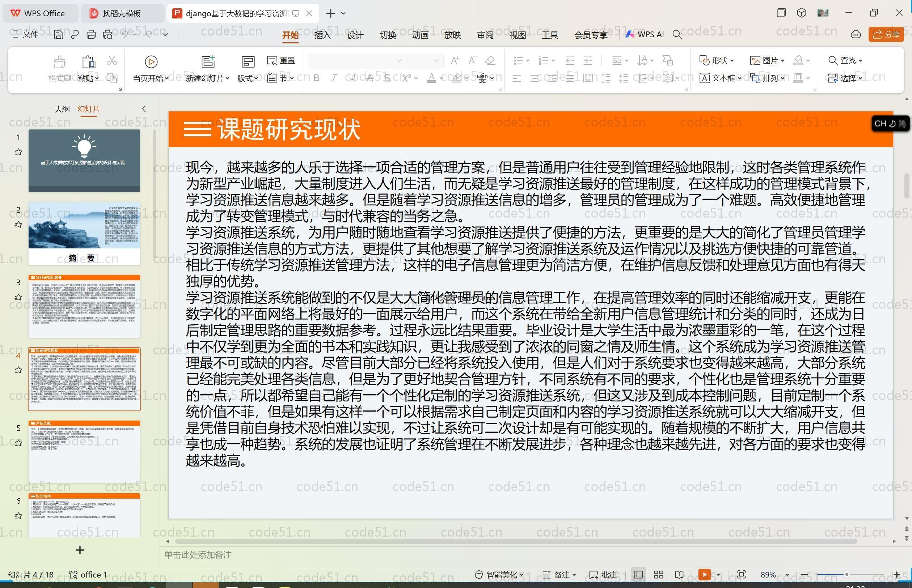Select slide 3 thumbnail 项目研究的背景
This screenshot has width=912, height=588.
point(84,306)
